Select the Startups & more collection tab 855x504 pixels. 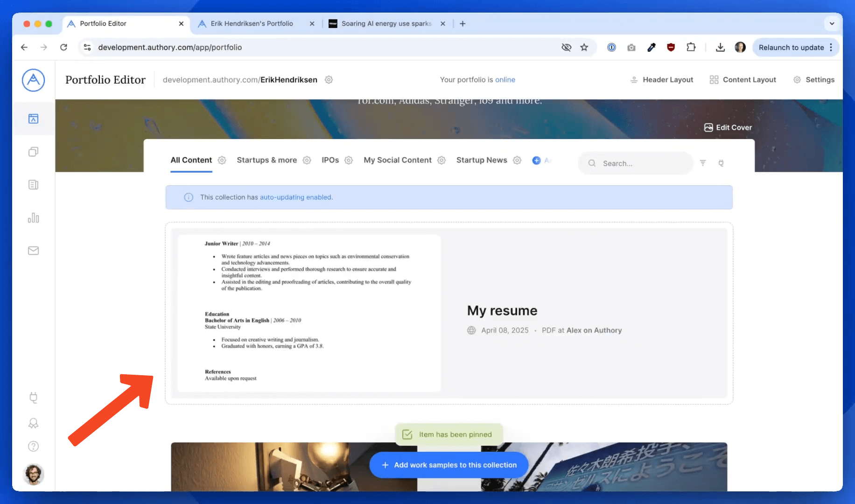(266, 160)
